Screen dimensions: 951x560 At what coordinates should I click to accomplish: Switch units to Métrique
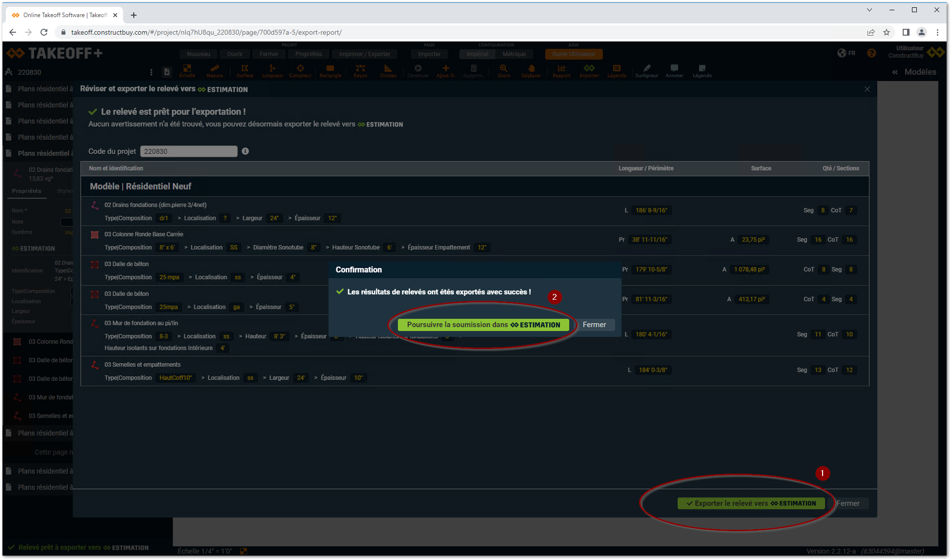(514, 54)
